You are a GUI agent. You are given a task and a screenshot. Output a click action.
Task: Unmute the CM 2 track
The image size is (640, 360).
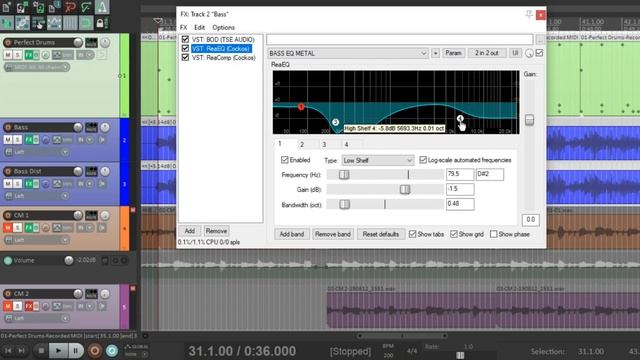pyautogui.click(x=8, y=306)
